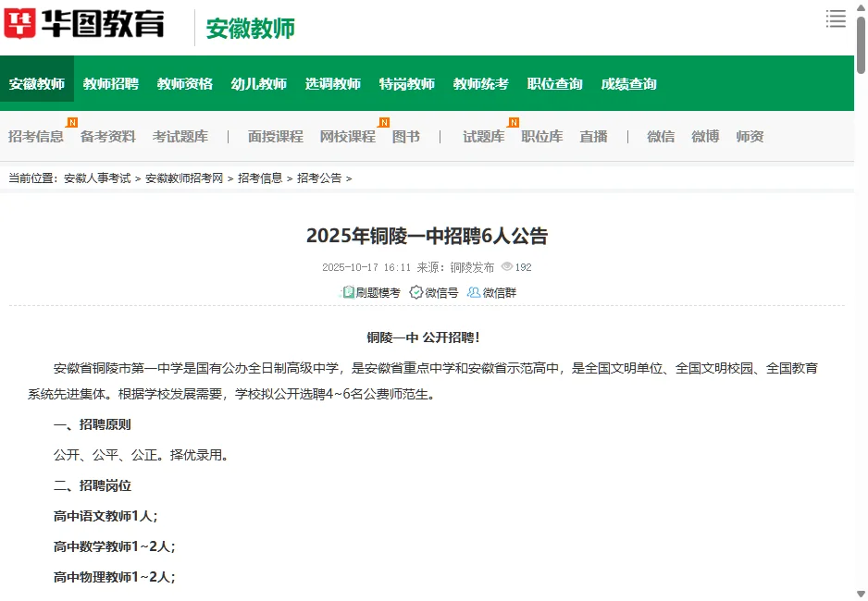Open the 网校课程 link
The height and width of the screenshot is (601, 868).
click(x=346, y=136)
